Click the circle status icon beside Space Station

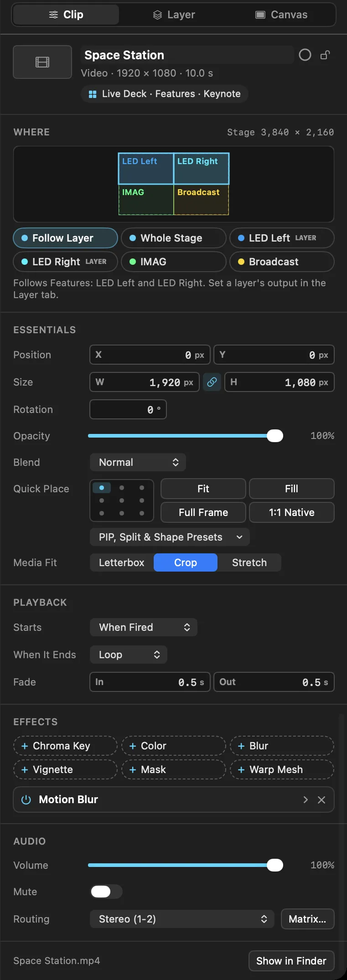305,55
